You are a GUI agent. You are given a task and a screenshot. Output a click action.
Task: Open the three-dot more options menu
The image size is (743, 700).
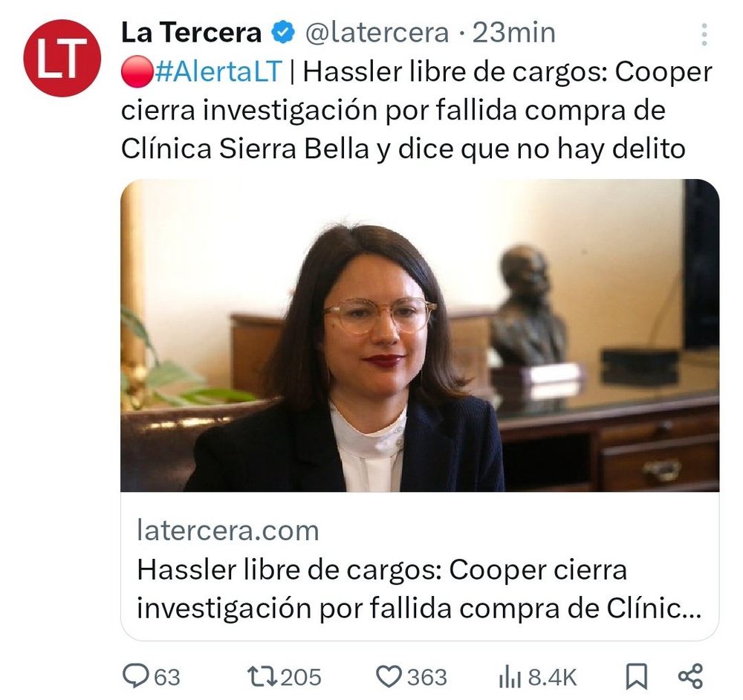coord(704,35)
